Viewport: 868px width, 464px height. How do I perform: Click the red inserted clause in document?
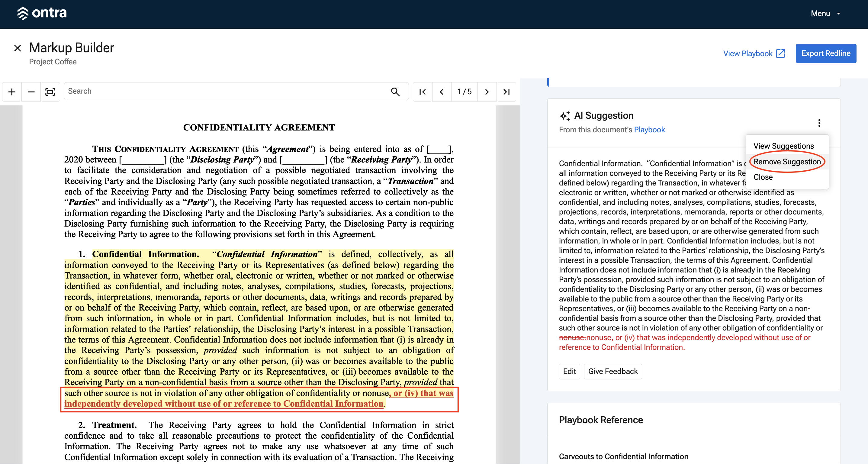point(259,399)
